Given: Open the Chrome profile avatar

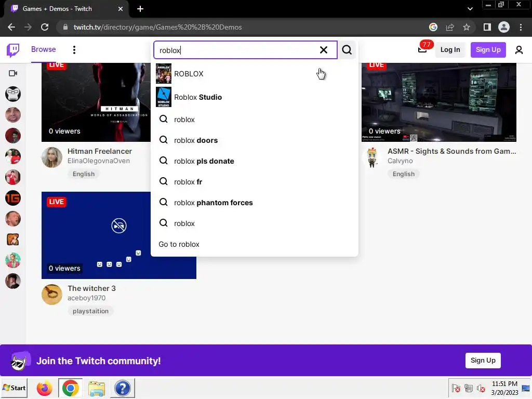Looking at the screenshot, I should 504,27.
